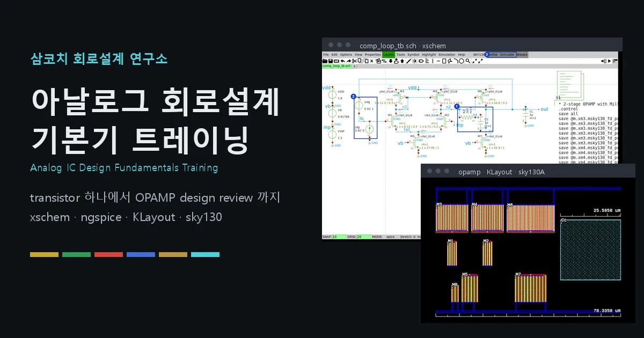Click the SNAP value field showing 10
Image resolution: width=644 pixels, height=338 pixels.
pyautogui.click(x=340, y=237)
